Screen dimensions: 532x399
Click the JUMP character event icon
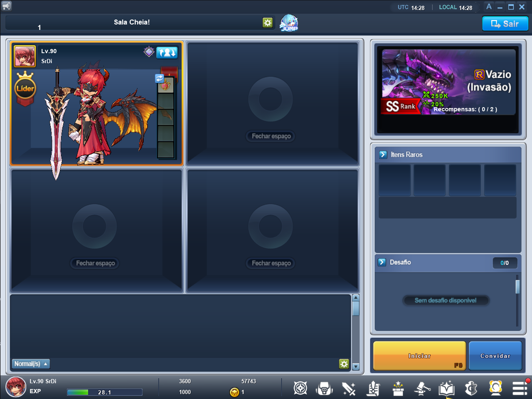(x=289, y=23)
